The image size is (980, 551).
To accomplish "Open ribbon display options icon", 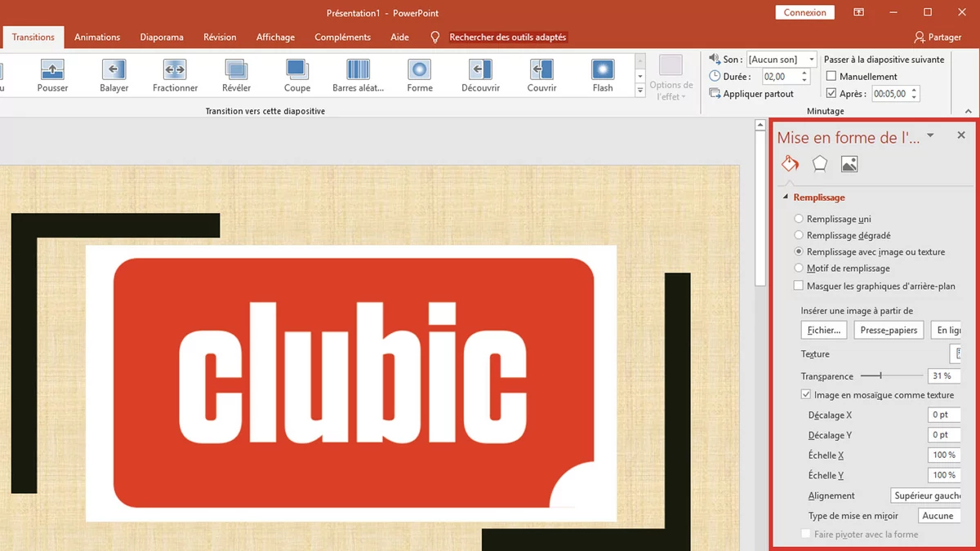I will 858,12.
